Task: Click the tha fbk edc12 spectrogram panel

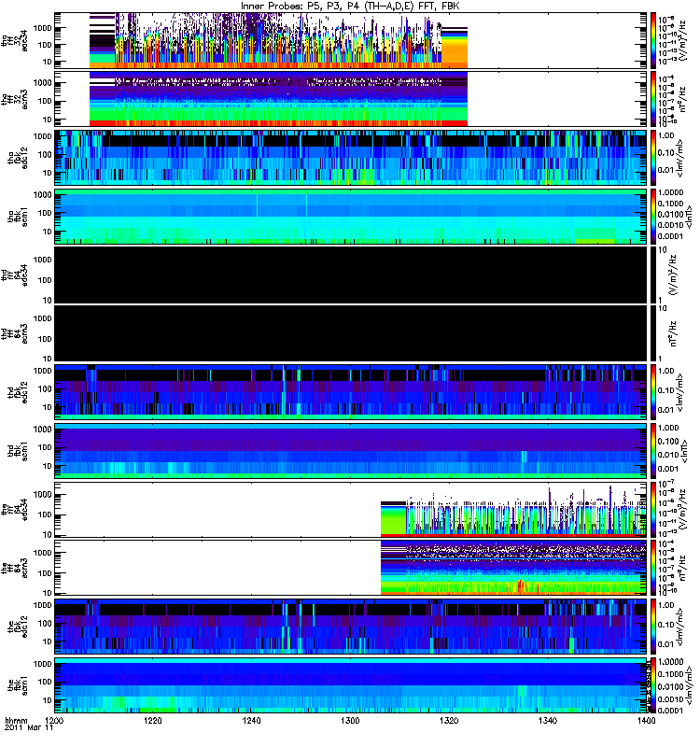Action: (351, 158)
